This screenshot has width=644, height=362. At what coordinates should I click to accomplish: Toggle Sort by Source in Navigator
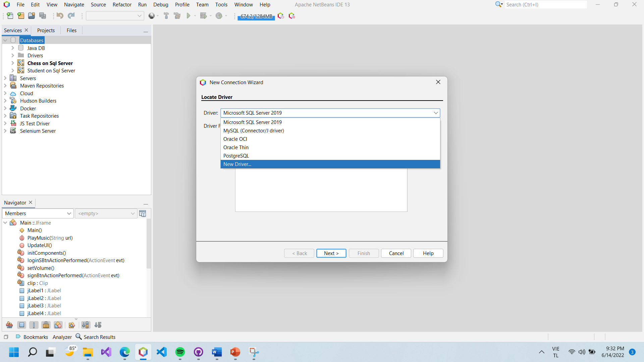tap(98, 325)
